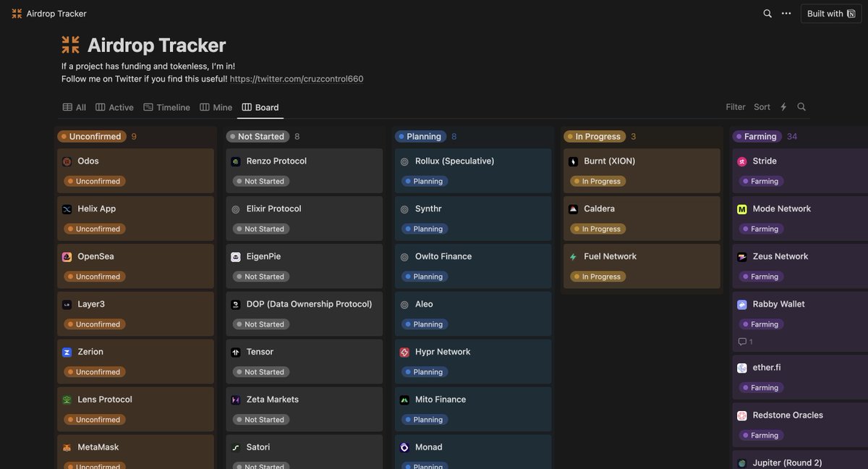Click the Not Started tag on Renzo Protocol card
Image resolution: width=868 pixels, height=469 pixels.
click(x=260, y=181)
